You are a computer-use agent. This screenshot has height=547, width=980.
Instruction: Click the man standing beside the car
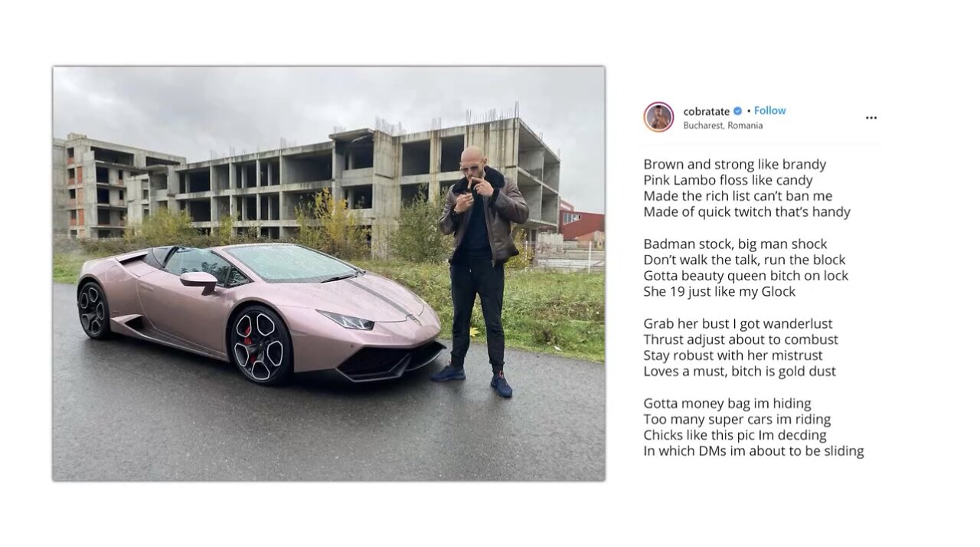[479, 268]
